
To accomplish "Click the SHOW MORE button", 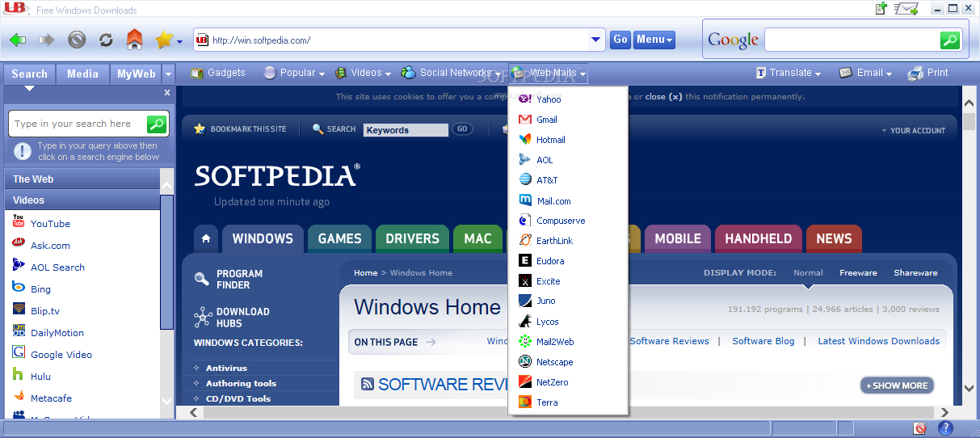I will tap(897, 385).
